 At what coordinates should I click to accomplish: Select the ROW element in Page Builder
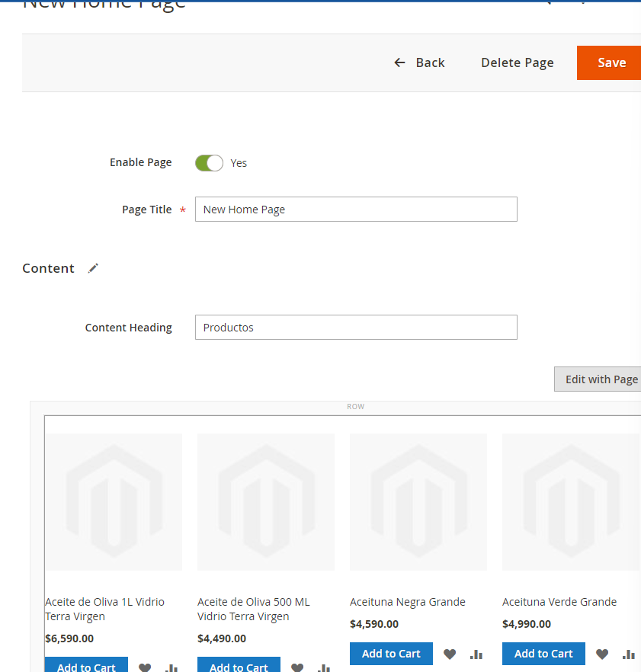point(355,406)
